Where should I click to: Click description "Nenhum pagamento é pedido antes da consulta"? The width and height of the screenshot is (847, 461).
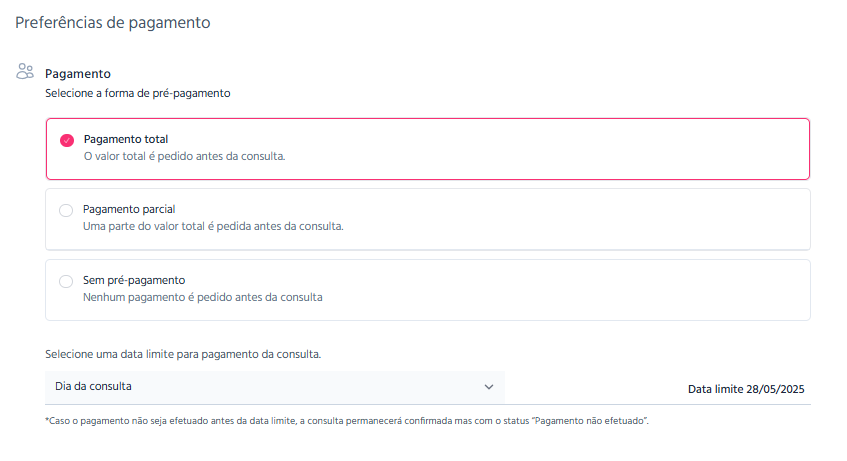(203, 297)
